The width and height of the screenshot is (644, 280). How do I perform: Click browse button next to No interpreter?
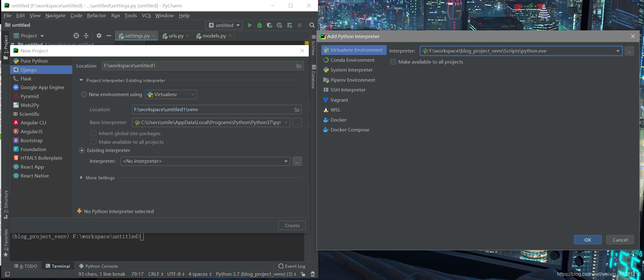(297, 161)
